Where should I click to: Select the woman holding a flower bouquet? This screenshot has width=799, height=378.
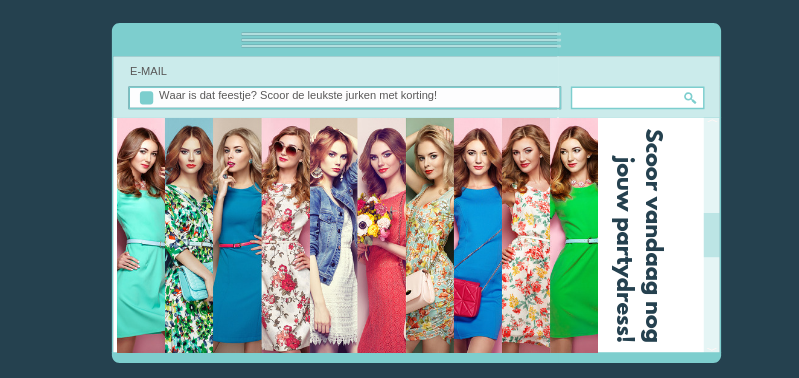382,235
